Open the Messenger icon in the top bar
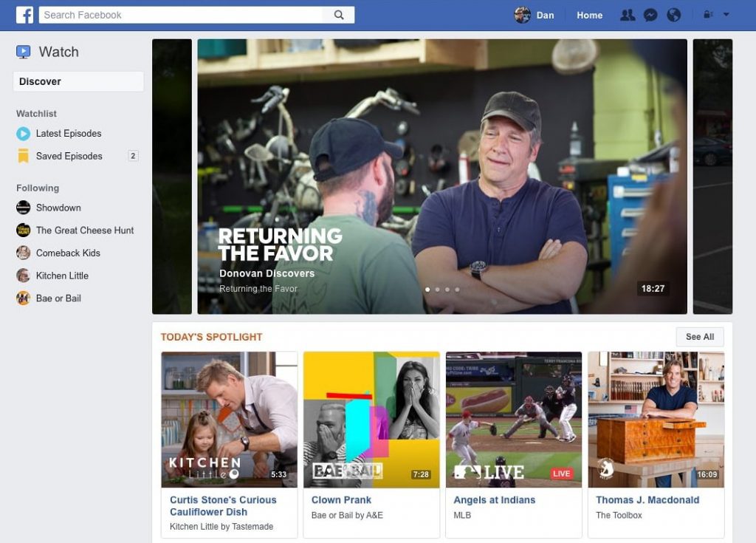This screenshot has height=543, width=756. click(x=650, y=15)
